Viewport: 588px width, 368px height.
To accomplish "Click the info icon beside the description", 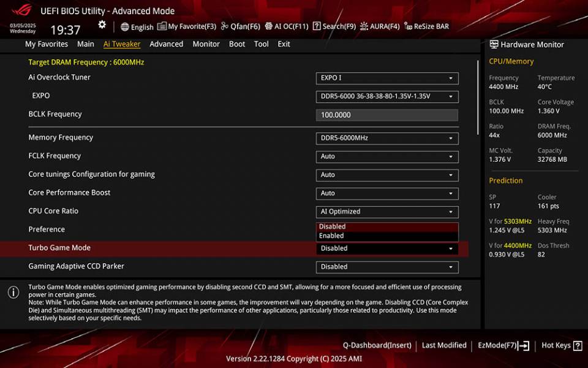I will pyautogui.click(x=13, y=292).
